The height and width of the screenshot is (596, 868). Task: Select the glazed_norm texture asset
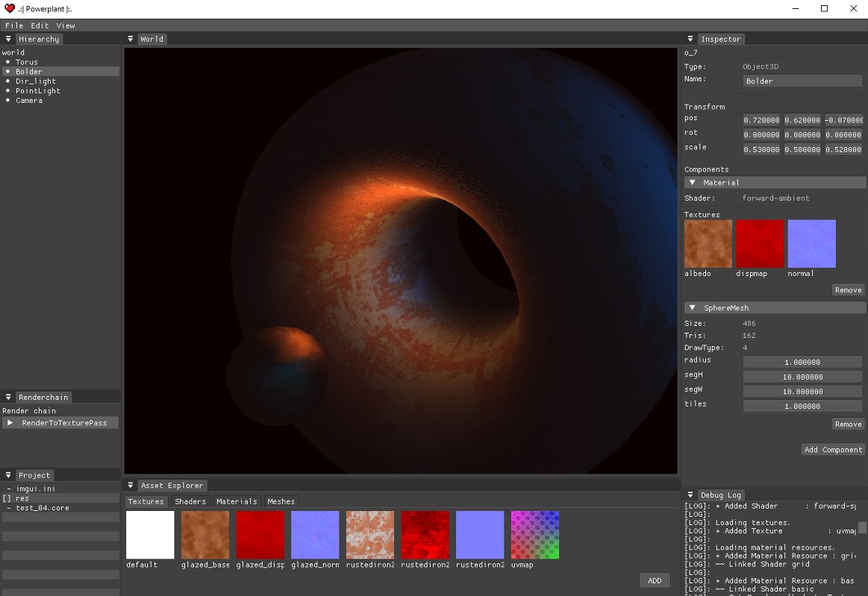pyautogui.click(x=315, y=535)
